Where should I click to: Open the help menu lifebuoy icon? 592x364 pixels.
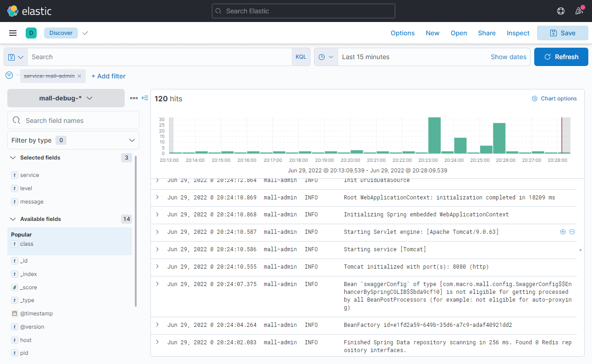(560, 11)
